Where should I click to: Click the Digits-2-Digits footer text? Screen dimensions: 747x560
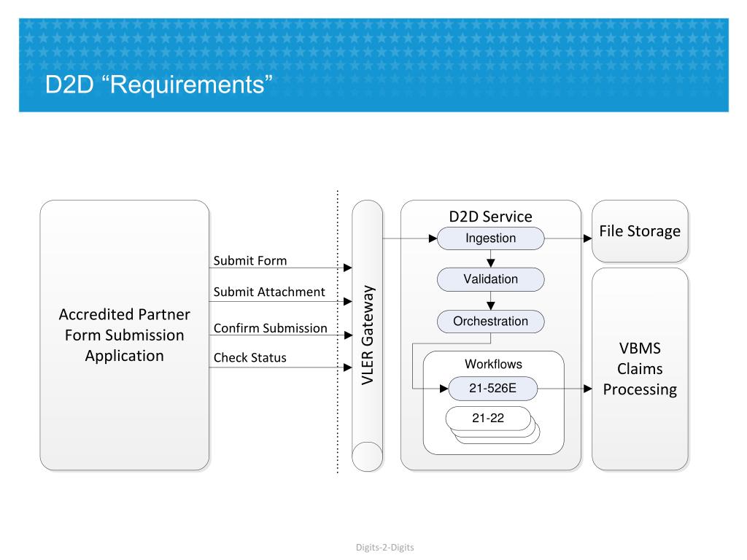[385, 547]
